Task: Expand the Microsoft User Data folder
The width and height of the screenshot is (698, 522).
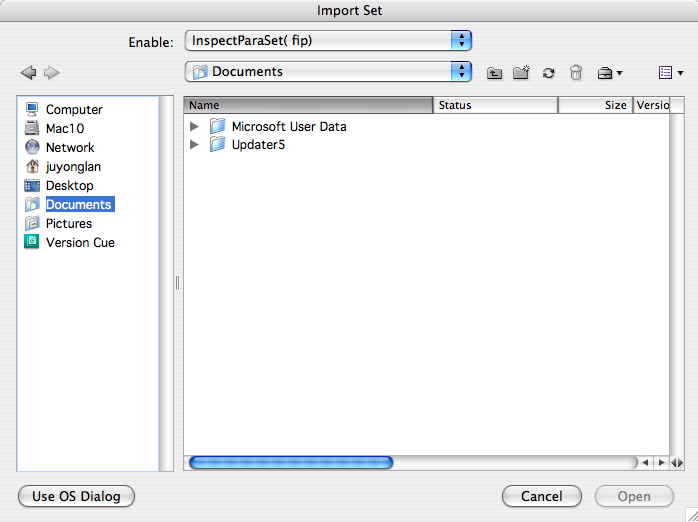Action: click(x=195, y=127)
